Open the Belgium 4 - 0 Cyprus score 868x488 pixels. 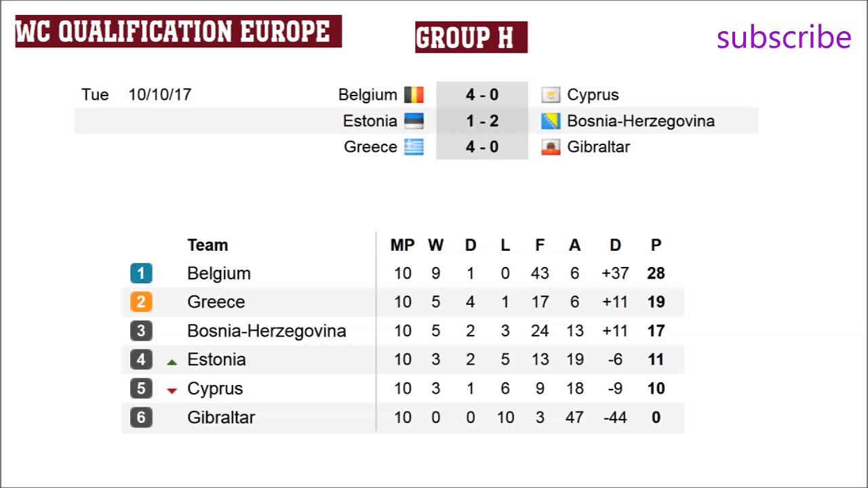[481, 95]
